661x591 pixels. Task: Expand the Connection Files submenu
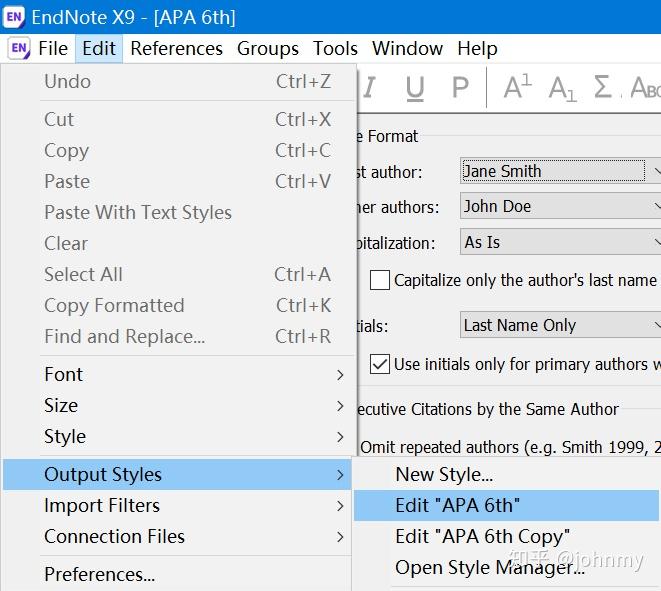click(x=177, y=537)
